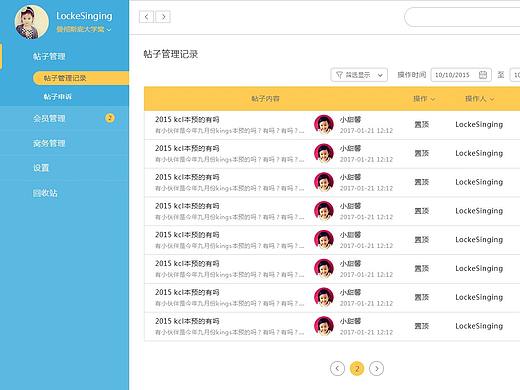Focus the search field at top

(462, 17)
